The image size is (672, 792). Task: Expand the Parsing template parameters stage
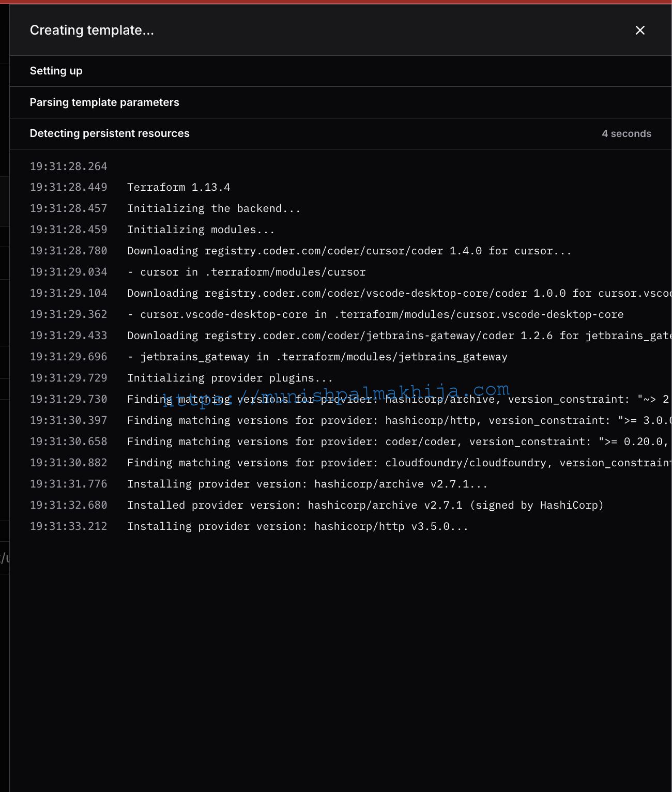point(104,102)
